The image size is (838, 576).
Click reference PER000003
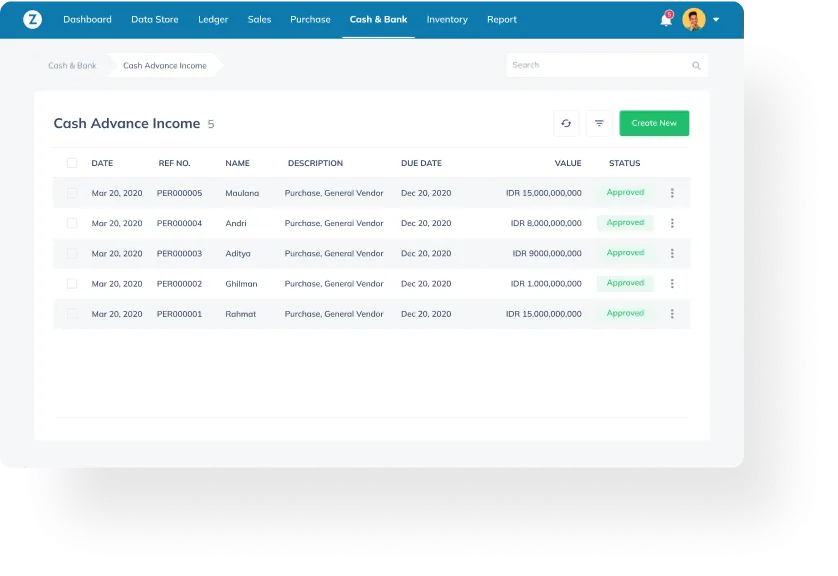point(179,253)
